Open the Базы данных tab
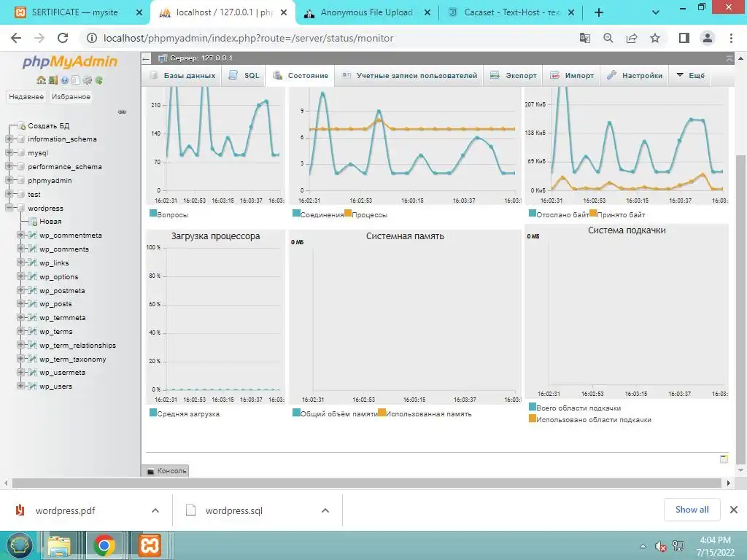Image resolution: width=747 pixels, height=560 pixels. (x=182, y=75)
